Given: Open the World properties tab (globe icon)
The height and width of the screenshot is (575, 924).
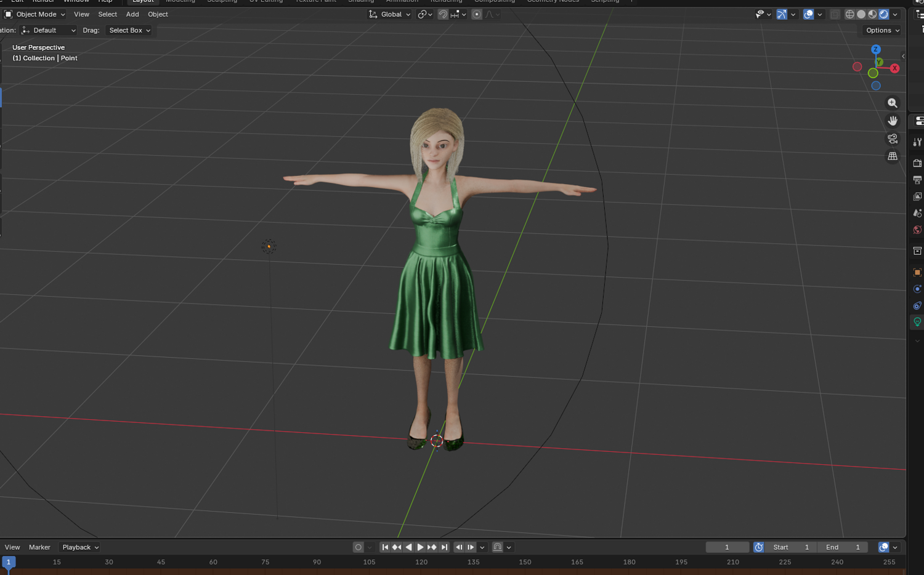Looking at the screenshot, I should click(917, 230).
